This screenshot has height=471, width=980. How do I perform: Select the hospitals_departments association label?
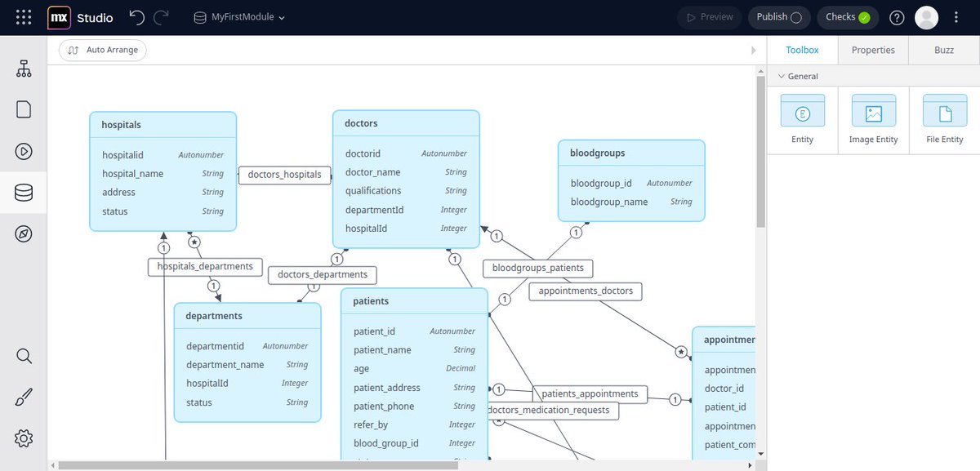206,266
